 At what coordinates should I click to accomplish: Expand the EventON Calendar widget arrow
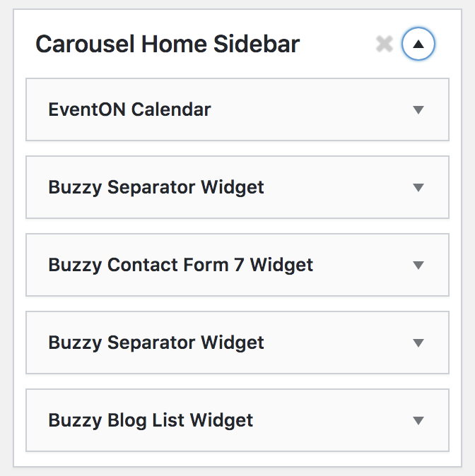tap(418, 110)
